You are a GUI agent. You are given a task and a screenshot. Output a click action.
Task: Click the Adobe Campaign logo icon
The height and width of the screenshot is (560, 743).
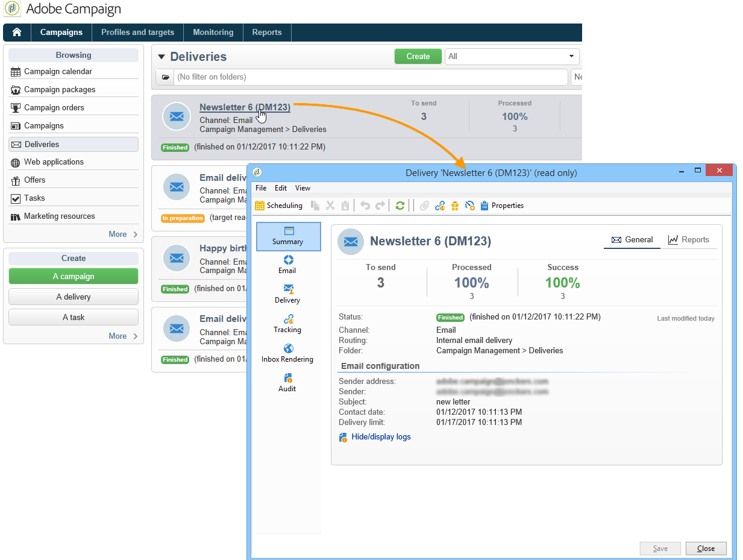coord(12,9)
